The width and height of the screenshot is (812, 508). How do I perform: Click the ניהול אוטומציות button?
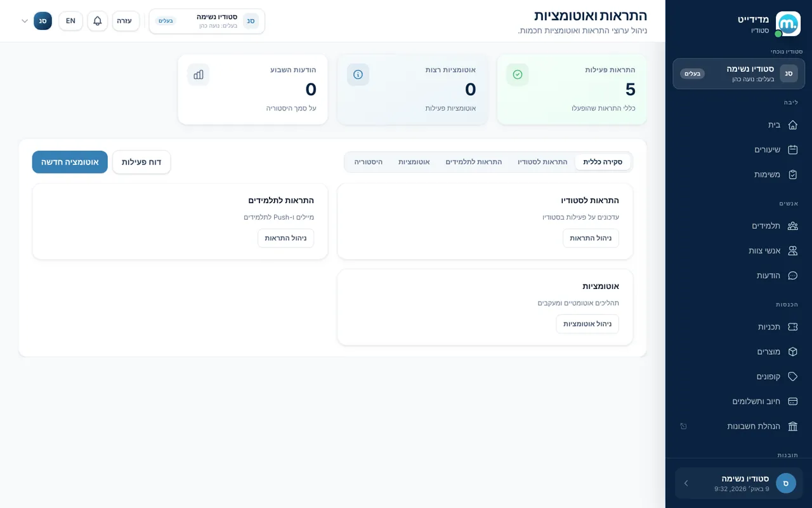tap(587, 324)
